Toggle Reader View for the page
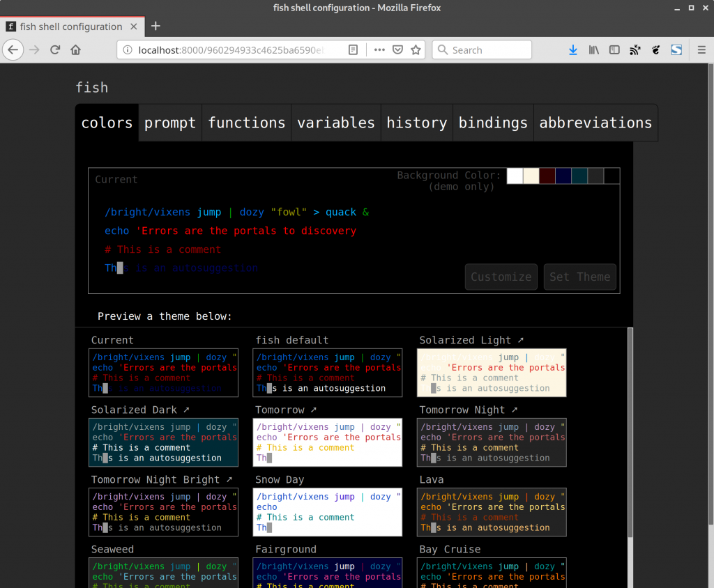This screenshot has height=588, width=714. [354, 49]
